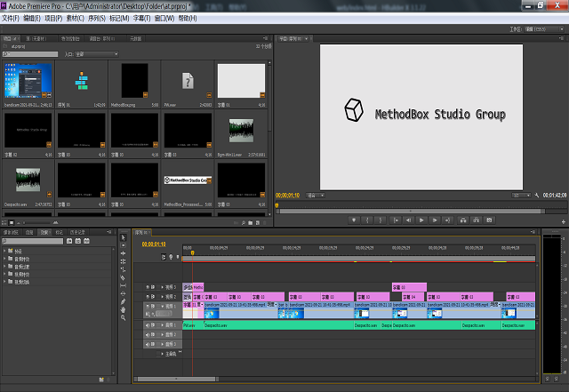Expand the 预设 effects folder
This screenshot has height=392, width=569.
tap(4, 251)
